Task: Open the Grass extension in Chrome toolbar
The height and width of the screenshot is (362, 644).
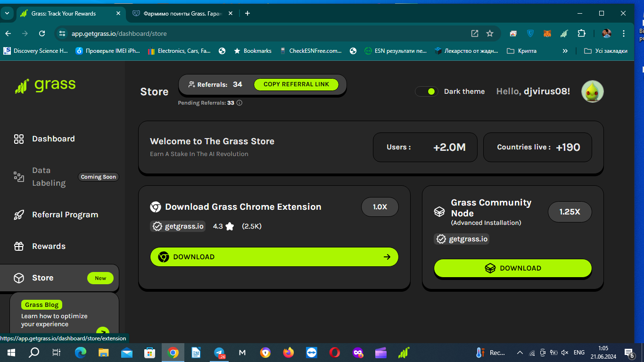Action: 564,33
